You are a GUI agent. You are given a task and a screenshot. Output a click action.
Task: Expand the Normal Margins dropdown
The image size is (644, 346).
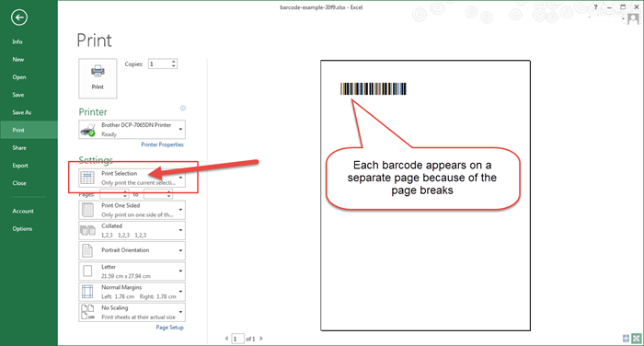pyautogui.click(x=180, y=292)
